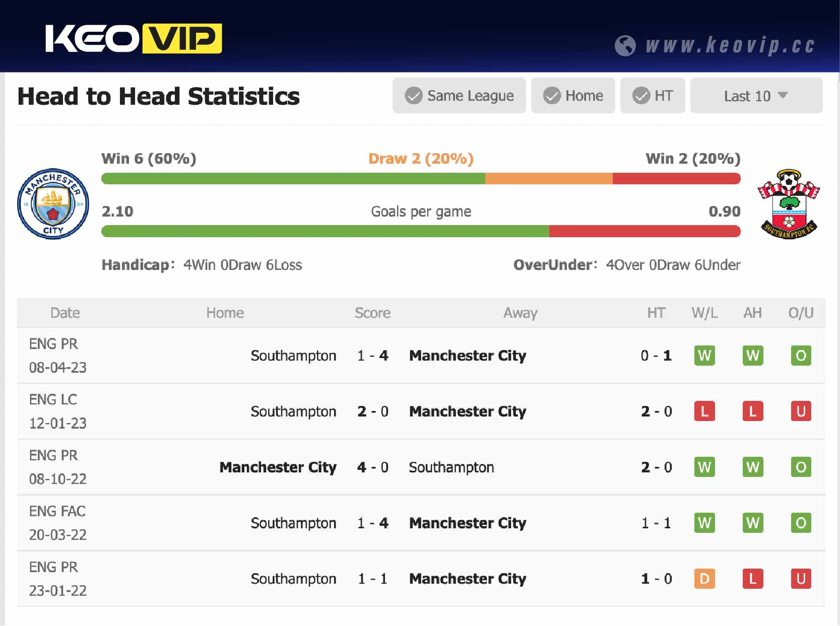Toggle the Same League filter
The width and height of the screenshot is (840, 626).
click(x=459, y=96)
